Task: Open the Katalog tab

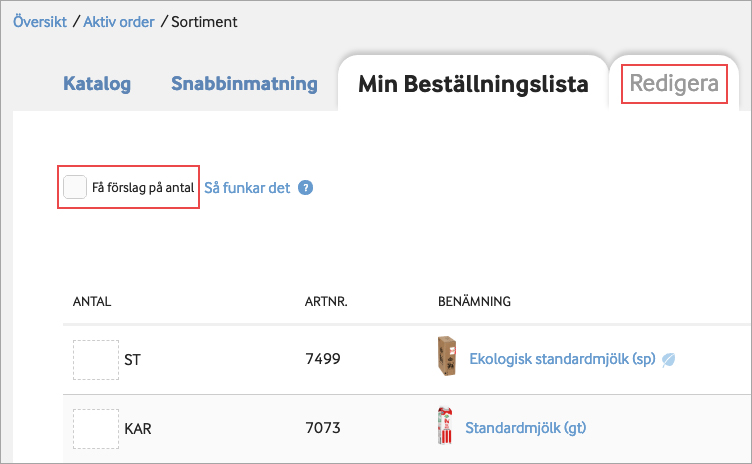Action: [x=97, y=84]
